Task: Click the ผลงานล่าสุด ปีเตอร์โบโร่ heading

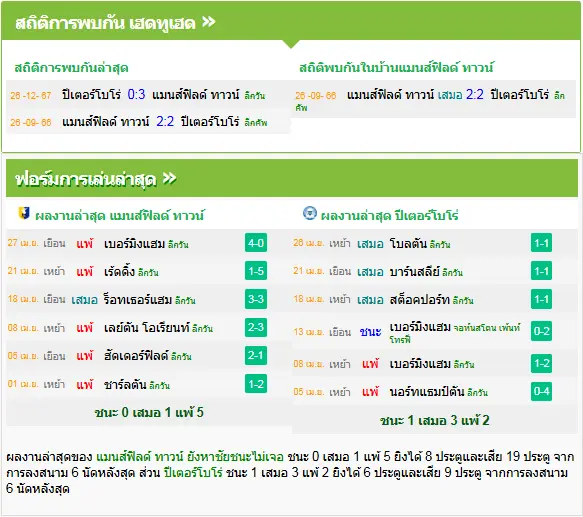Action: coord(389,215)
